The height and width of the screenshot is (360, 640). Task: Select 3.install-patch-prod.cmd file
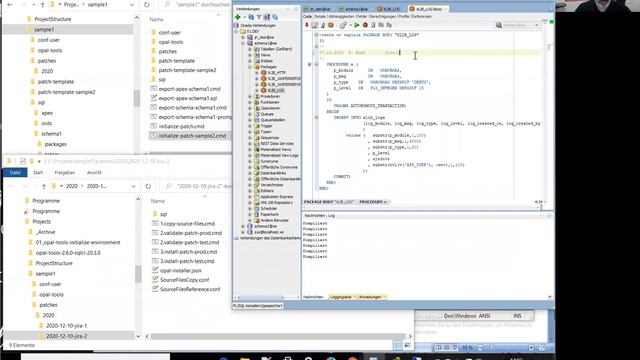[x=189, y=252]
